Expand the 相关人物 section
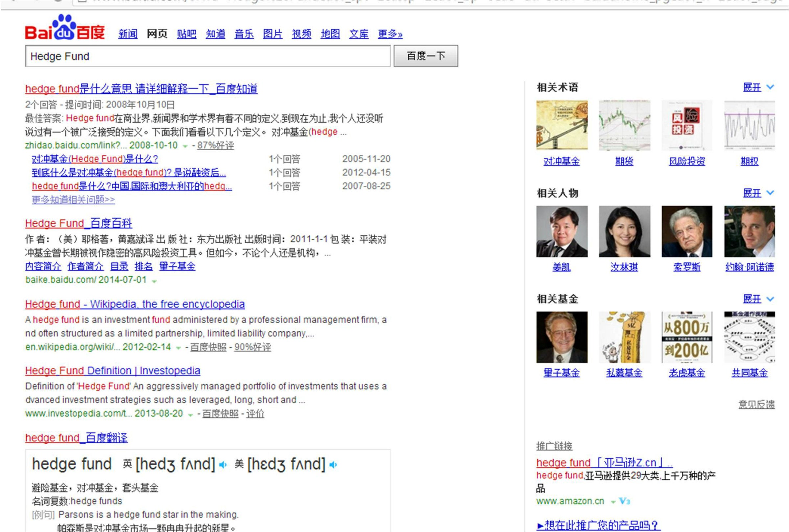 [x=758, y=193]
